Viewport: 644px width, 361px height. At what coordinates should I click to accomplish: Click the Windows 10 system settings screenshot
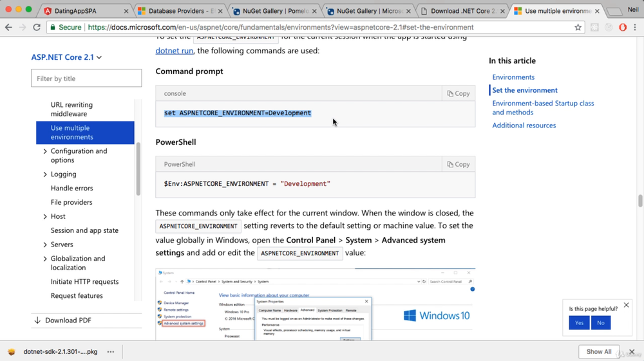point(315,304)
